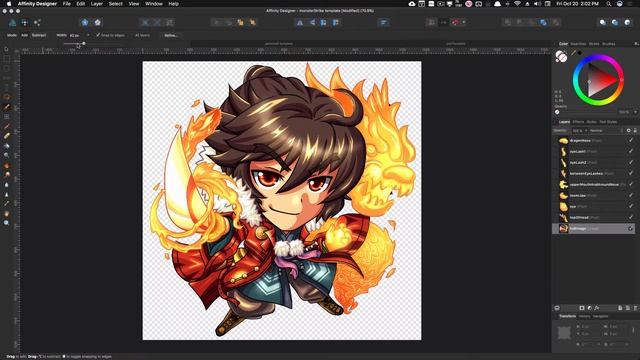640x360 pixels.
Task: Click the Refine button
Action: (x=171, y=36)
